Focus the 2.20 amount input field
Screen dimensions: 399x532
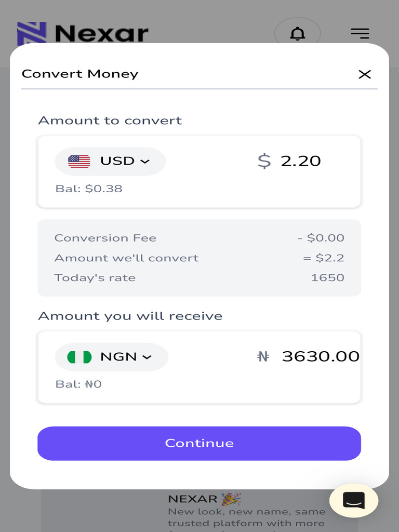tap(301, 161)
